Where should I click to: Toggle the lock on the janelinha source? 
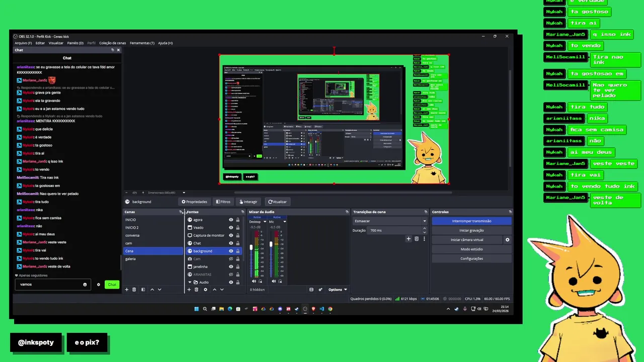pos(237,266)
